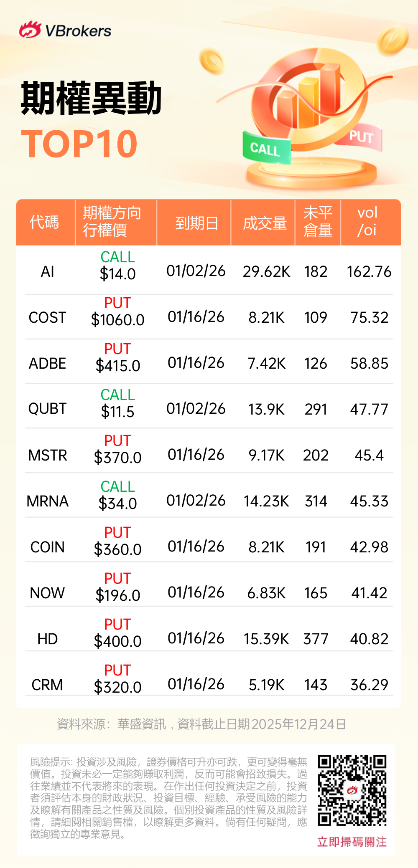Click the green CALL badge graphic

[266, 148]
